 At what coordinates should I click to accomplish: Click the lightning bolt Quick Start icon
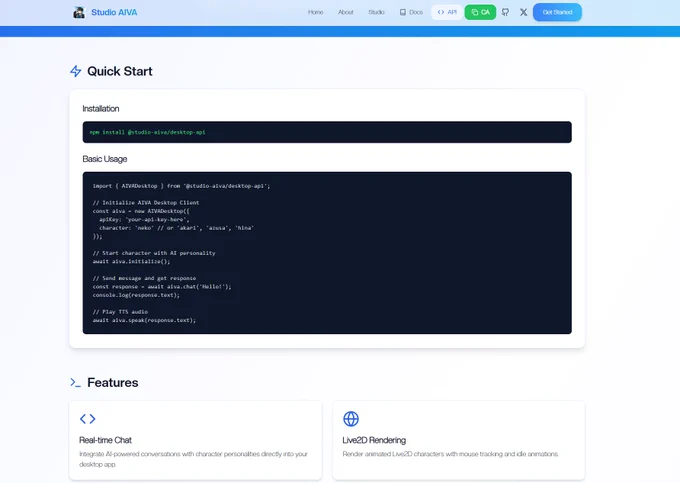pos(75,71)
